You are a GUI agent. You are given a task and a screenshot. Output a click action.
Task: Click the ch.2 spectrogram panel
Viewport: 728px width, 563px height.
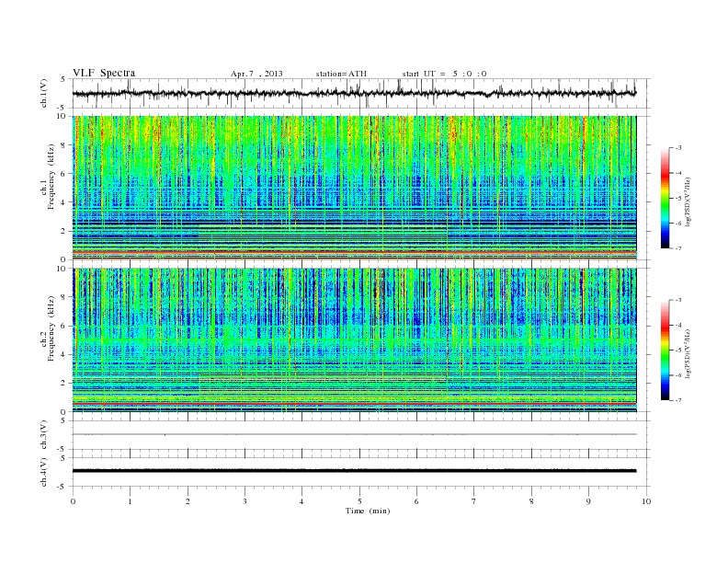click(355, 340)
